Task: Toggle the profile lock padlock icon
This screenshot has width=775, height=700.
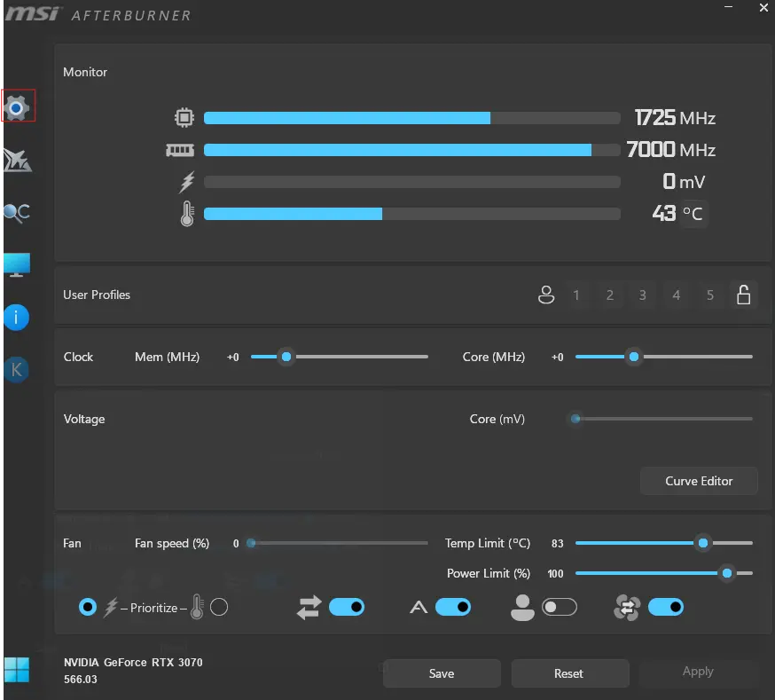Action: (743, 295)
